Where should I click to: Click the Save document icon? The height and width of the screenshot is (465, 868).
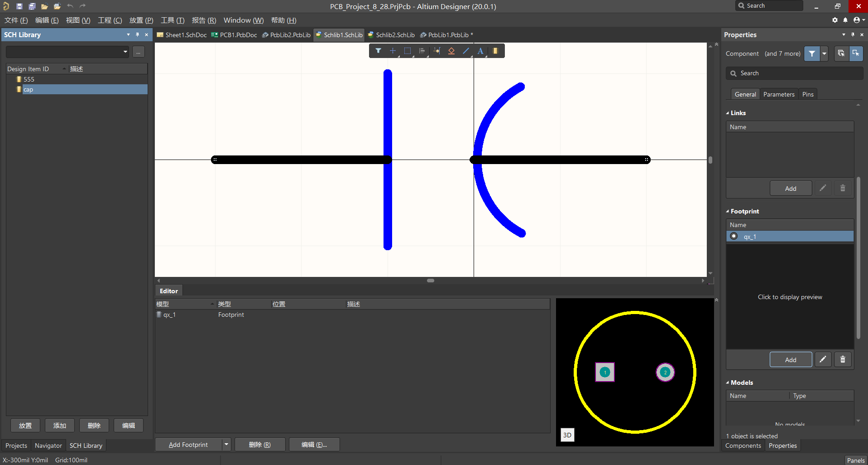click(19, 6)
